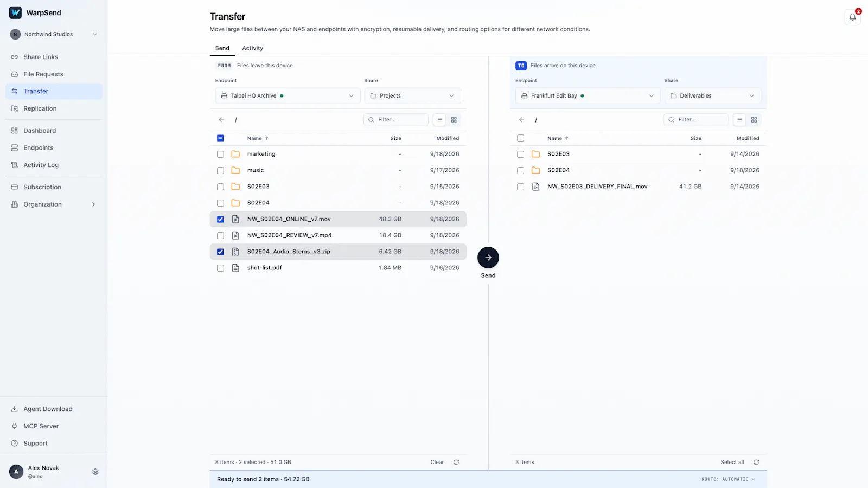Open the notifications bell
Viewport: 868px width, 488px height.
852,17
